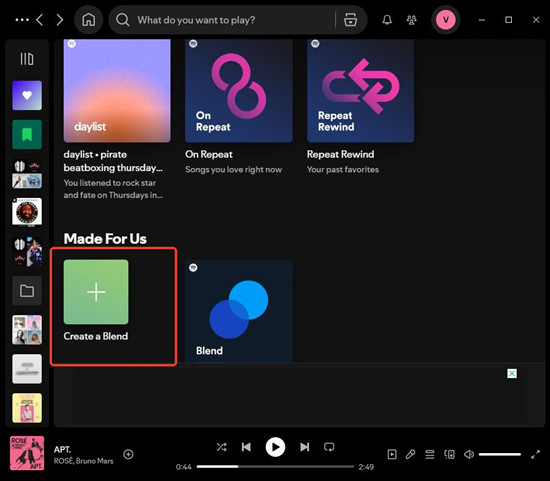Open the Home page
The width and height of the screenshot is (550, 481).
(89, 20)
